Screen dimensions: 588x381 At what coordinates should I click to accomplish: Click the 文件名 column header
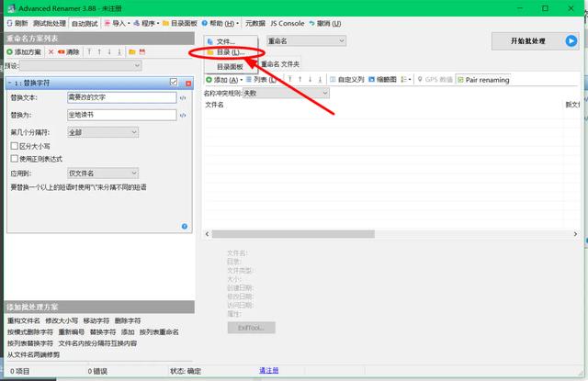coord(214,105)
